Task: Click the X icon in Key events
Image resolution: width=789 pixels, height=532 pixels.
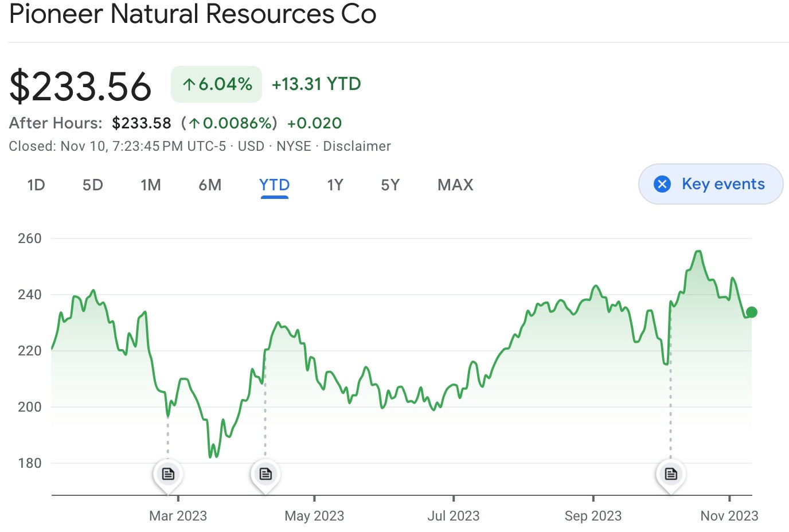Action: click(662, 184)
